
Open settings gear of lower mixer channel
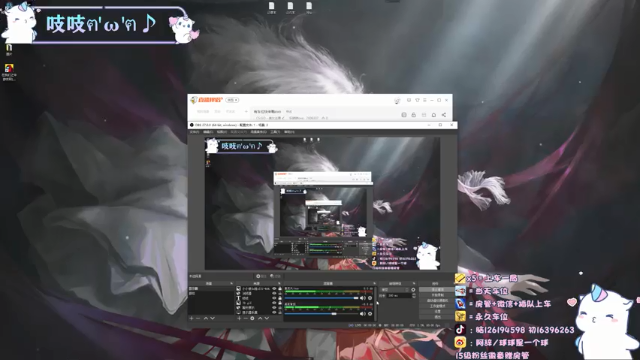[370, 313]
